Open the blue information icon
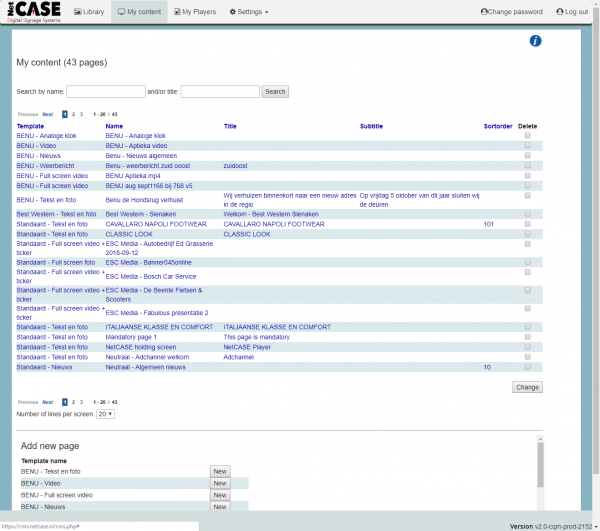600x531 pixels. click(535, 41)
